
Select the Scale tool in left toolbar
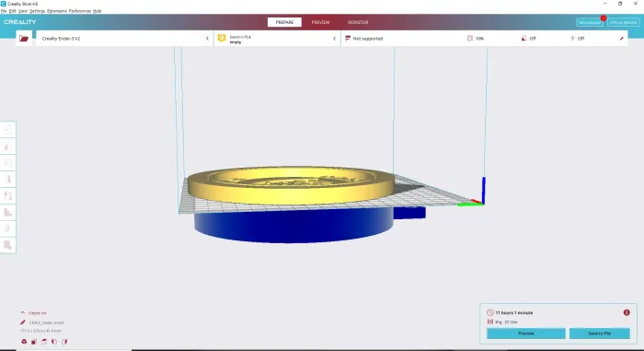point(7,146)
